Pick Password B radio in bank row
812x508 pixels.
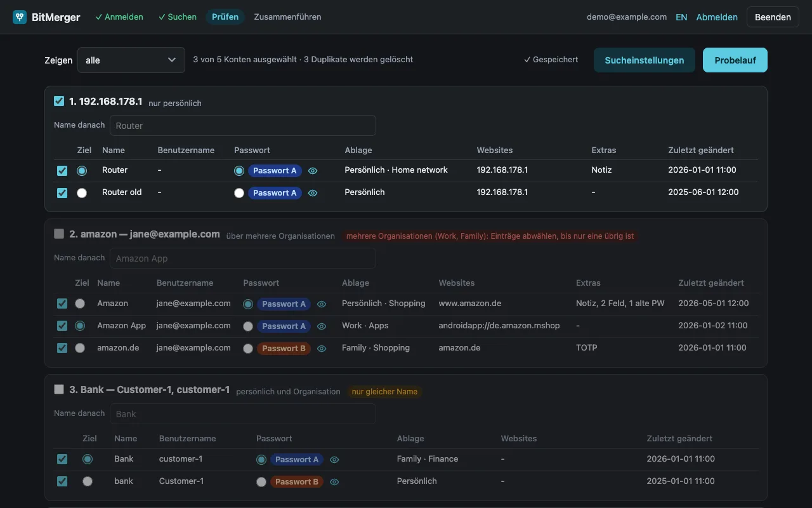coord(261,482)
